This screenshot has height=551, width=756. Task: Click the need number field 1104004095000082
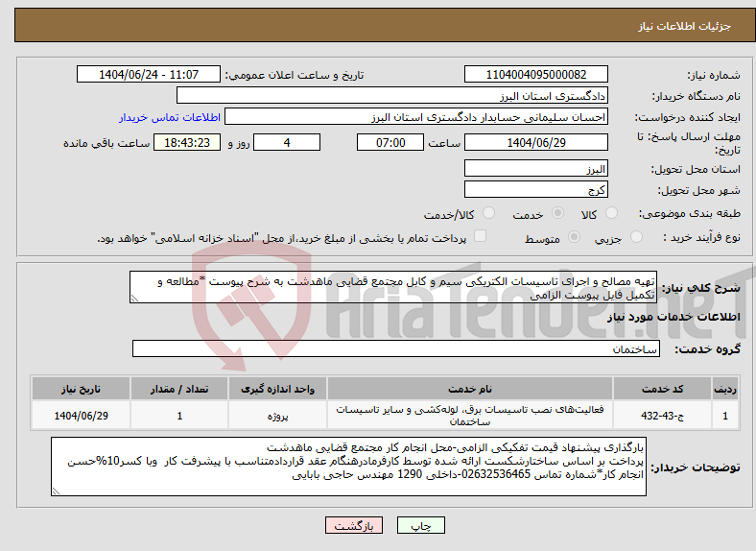tap(535, 74)
